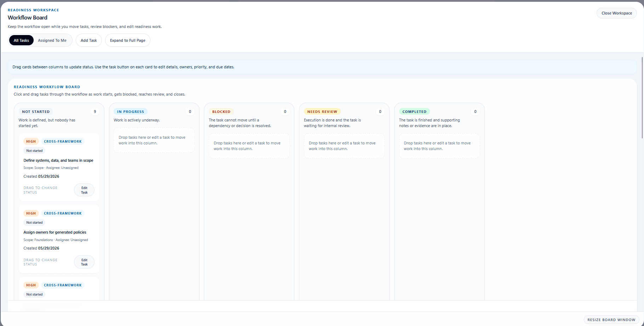The height and width of the screenshot is (326, 644).
Task: Click "Scope: Foundations · Assignee: Unassigned" line
Action: tap(56, 240)
